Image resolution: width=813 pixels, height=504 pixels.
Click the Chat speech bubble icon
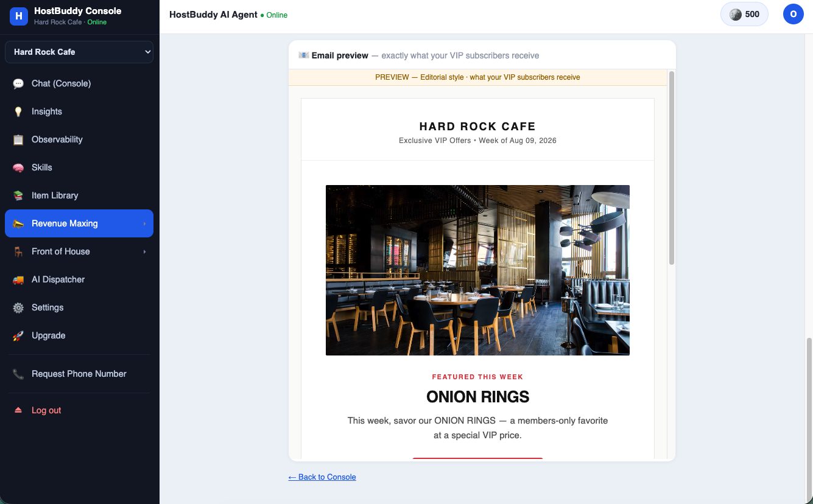pyautogui.click(x=18, y=84)
